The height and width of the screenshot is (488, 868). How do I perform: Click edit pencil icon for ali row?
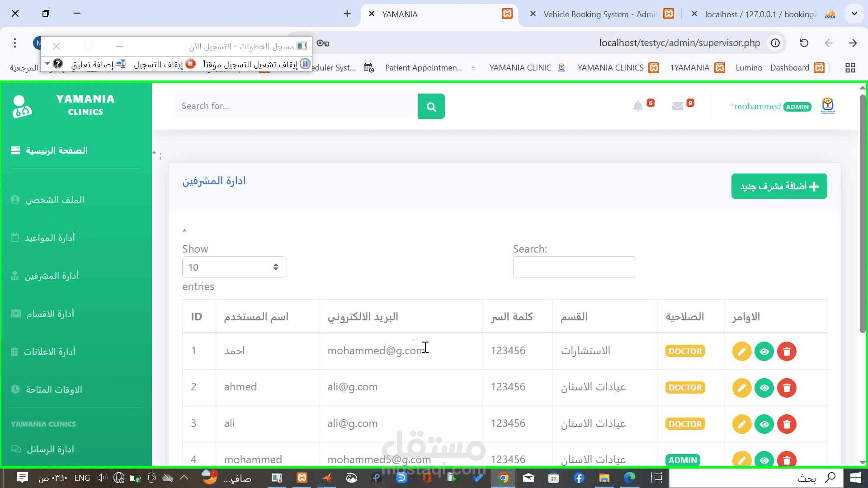point(741,424)
